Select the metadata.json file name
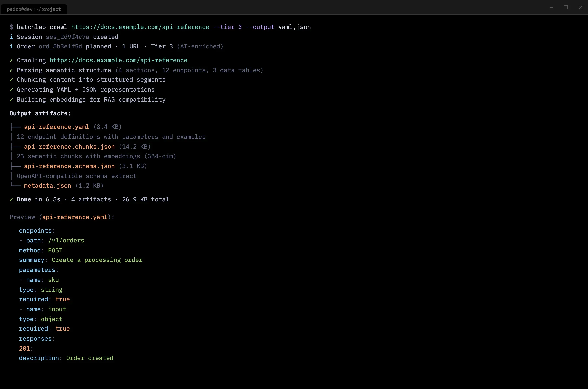The image size is (588, 389). click(47, 185)
